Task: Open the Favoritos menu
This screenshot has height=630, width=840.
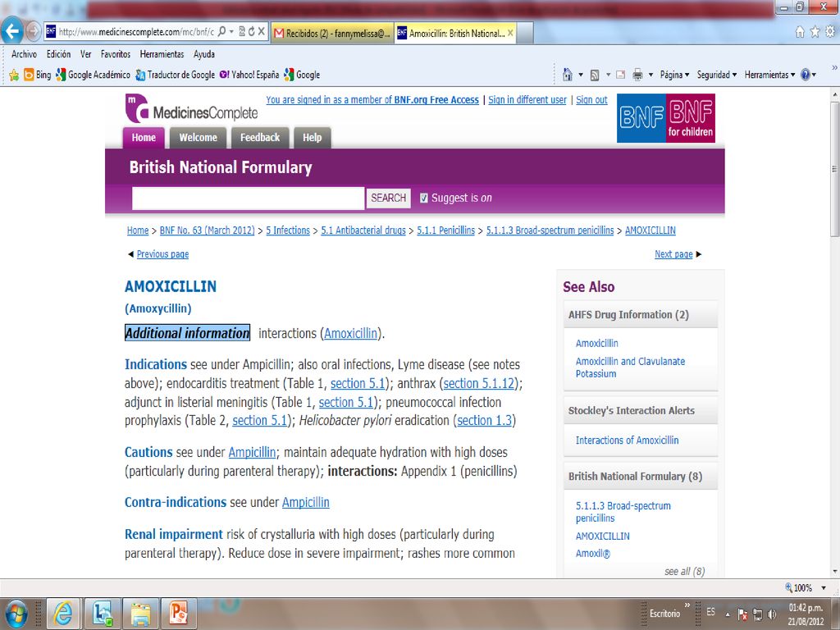Action: (116, 54)
